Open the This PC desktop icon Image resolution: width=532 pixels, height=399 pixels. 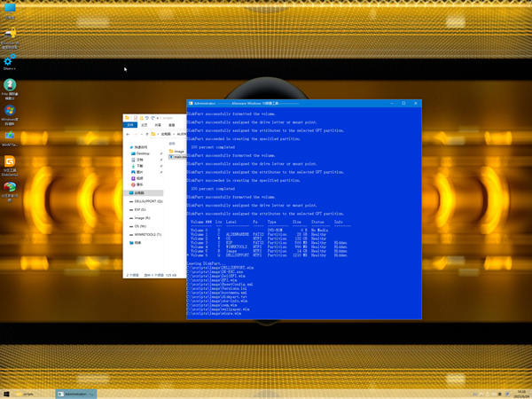click(x=10, y=10)
